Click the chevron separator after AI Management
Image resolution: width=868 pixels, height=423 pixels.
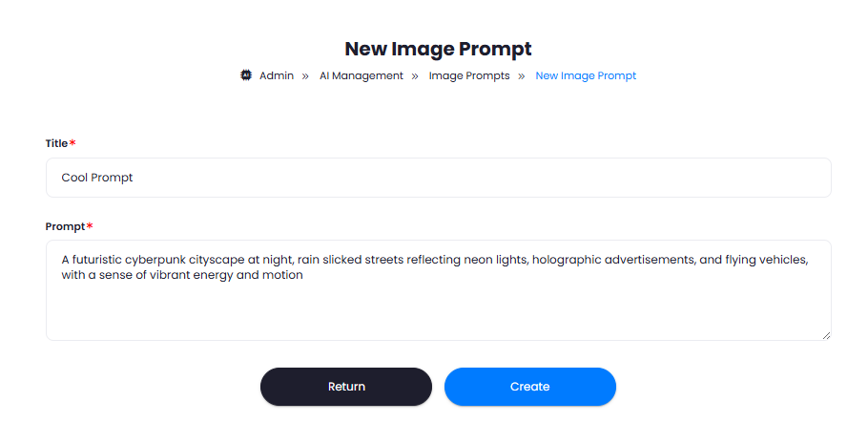tap(415, 76)
